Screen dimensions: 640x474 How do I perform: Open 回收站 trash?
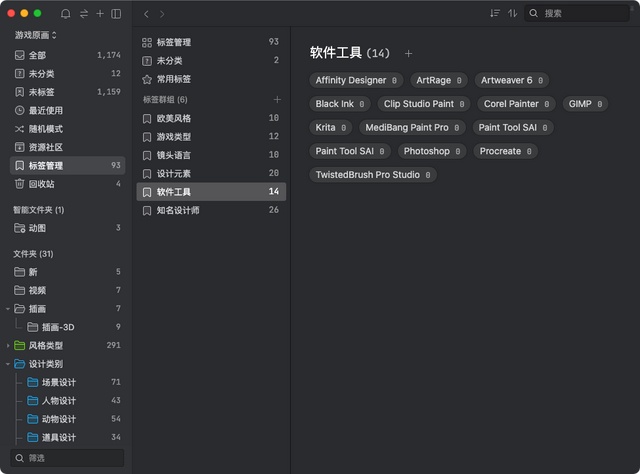[67, 184]
